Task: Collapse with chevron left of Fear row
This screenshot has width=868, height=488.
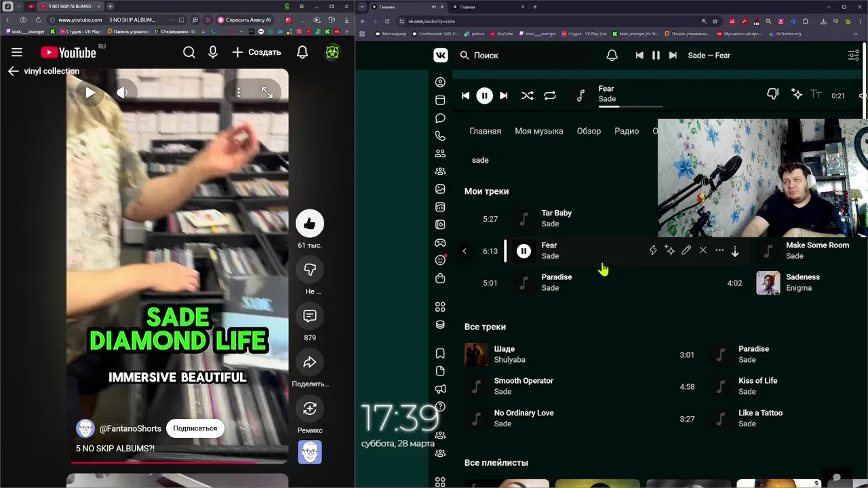Action: coord(465,251)
